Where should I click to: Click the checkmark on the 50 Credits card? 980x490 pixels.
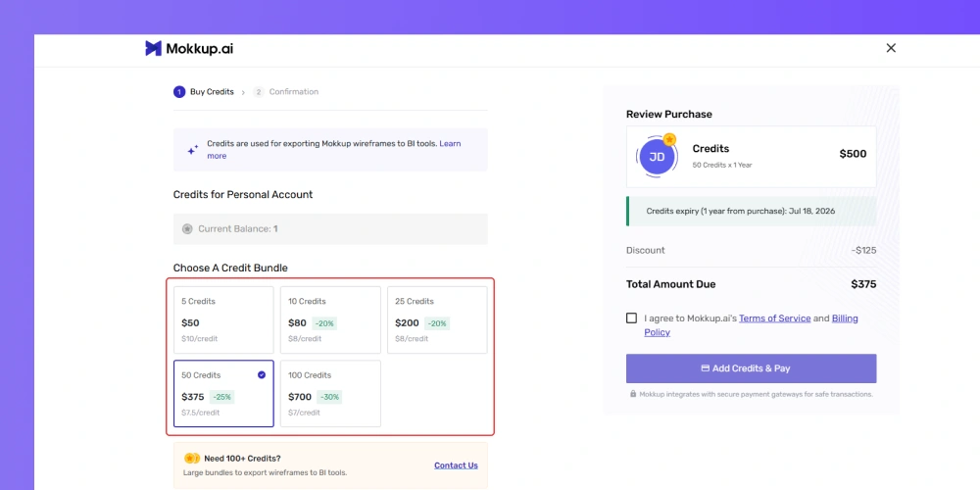click(x=262, y=375)
